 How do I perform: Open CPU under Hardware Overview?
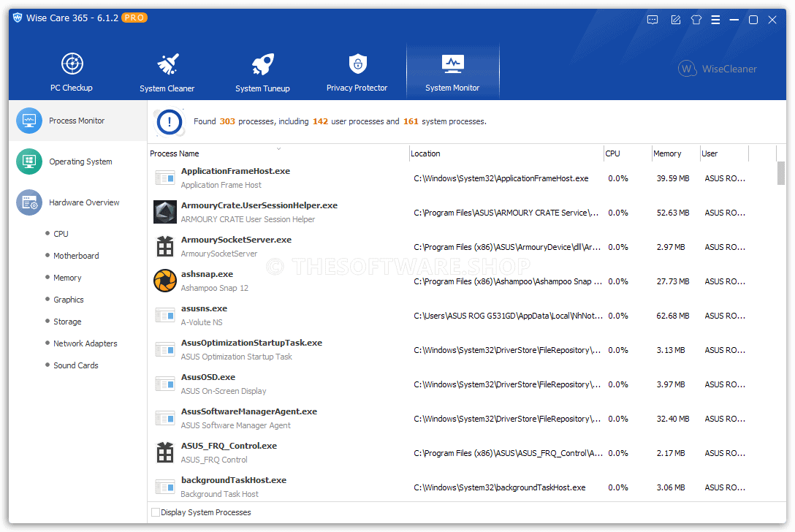point(61,234)
